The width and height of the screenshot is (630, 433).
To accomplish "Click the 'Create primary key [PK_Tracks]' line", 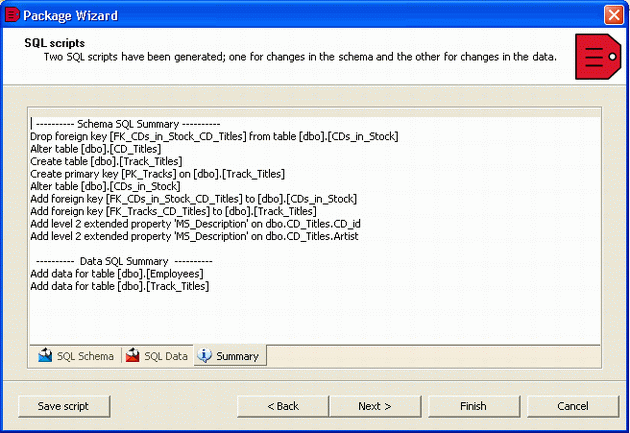I will [158, 174].
